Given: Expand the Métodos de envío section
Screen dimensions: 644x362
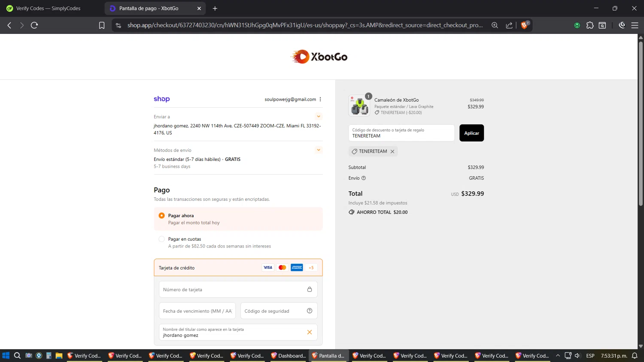Looking at the screenshot, I should (319, 150).
